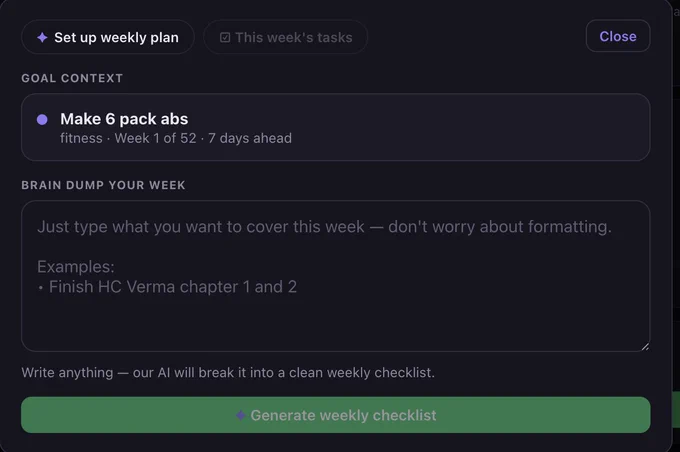
Task: Click the purple dot beside Make 6 pack abs
Action: tap(42, 120)
